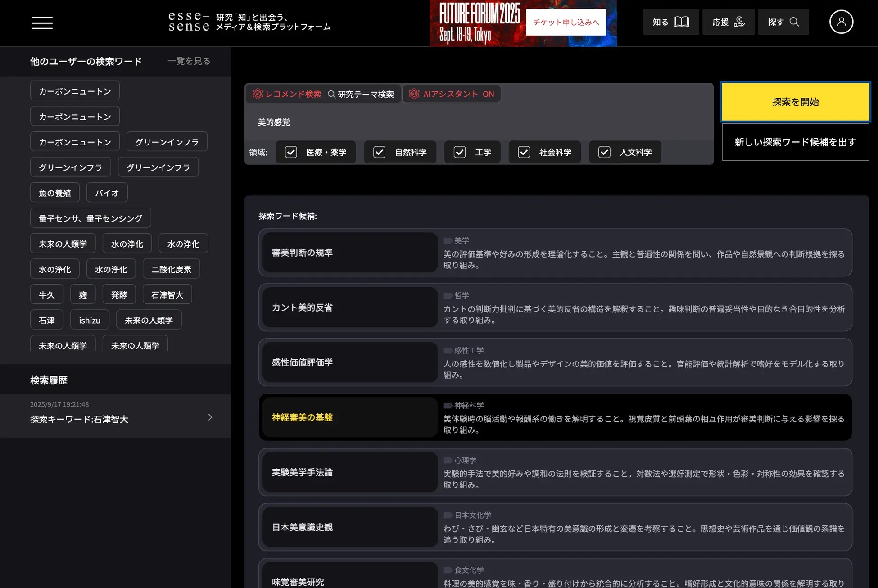
Task: Click 新しい探索ワード候補を出す button
Action: pyautogui.click(x=795, y=142)
